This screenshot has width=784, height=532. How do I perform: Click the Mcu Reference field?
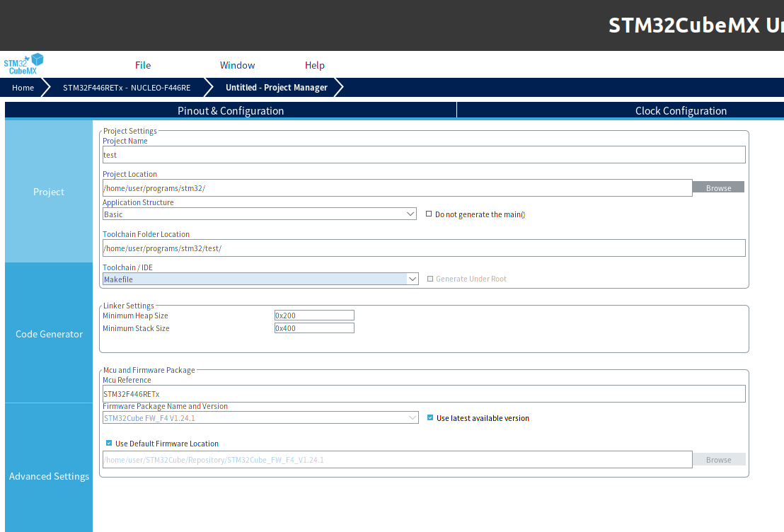coord(424,393)
